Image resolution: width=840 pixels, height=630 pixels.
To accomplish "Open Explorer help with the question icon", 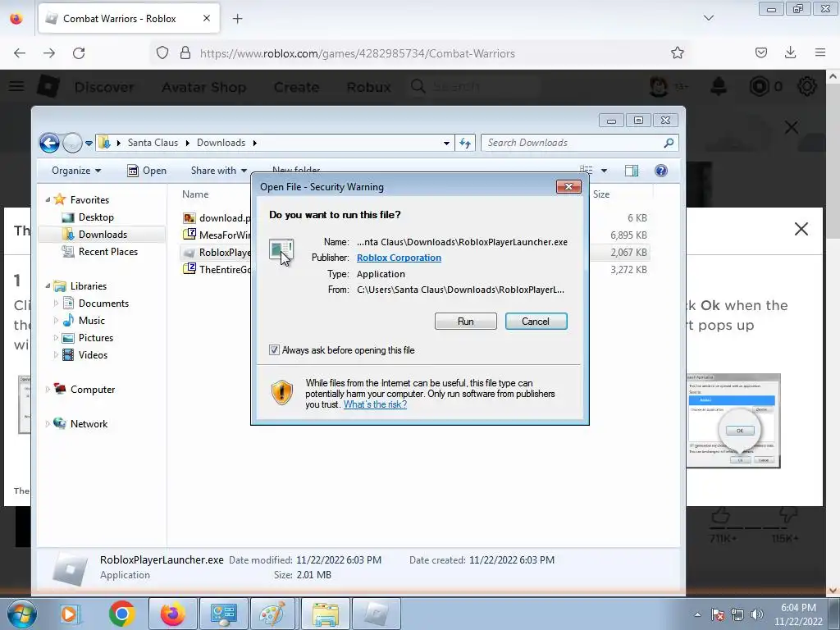I will (x=661, y=171).
